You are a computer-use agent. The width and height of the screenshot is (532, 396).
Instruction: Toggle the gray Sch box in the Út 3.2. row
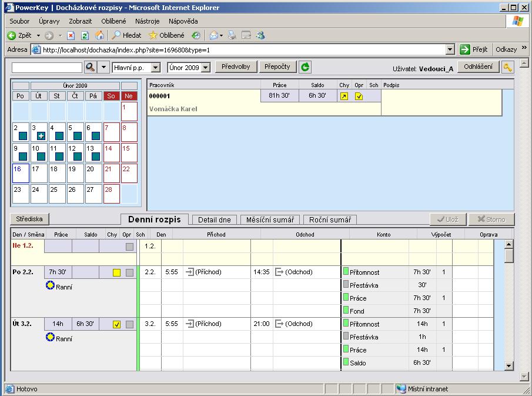(129, 324)
